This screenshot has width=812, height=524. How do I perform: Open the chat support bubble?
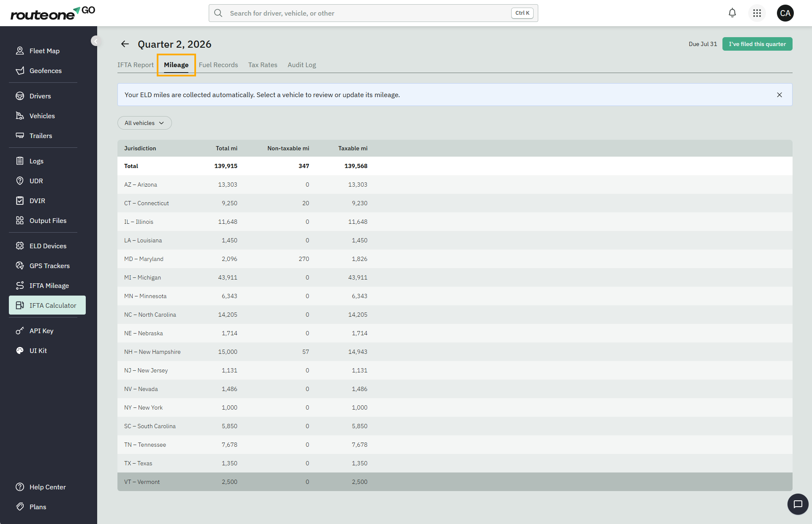pyautogui.click(x=798, y=504)
